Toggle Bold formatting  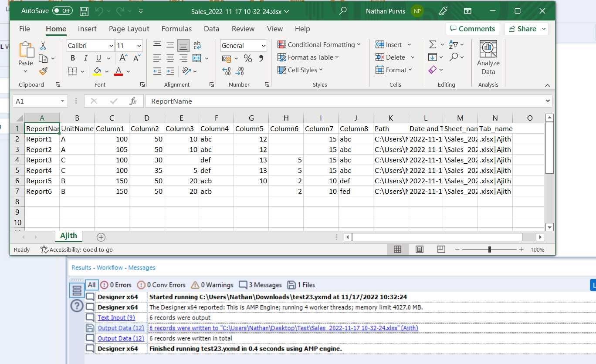[x=73, y=58]
